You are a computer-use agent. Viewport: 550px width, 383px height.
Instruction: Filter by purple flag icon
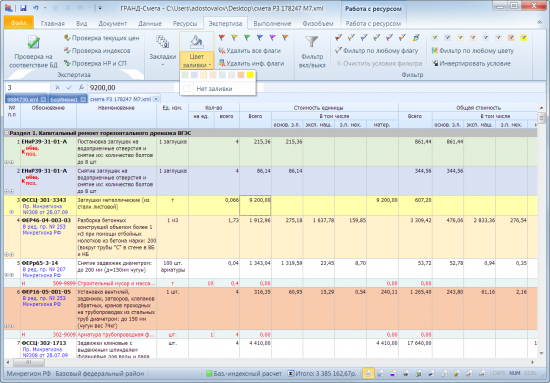(x=389, y=38)
